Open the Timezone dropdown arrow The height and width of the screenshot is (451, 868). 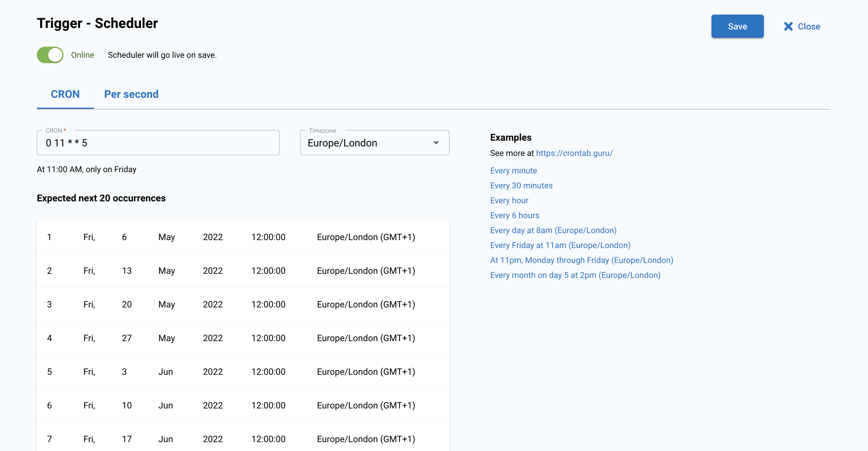click(436, 143)
